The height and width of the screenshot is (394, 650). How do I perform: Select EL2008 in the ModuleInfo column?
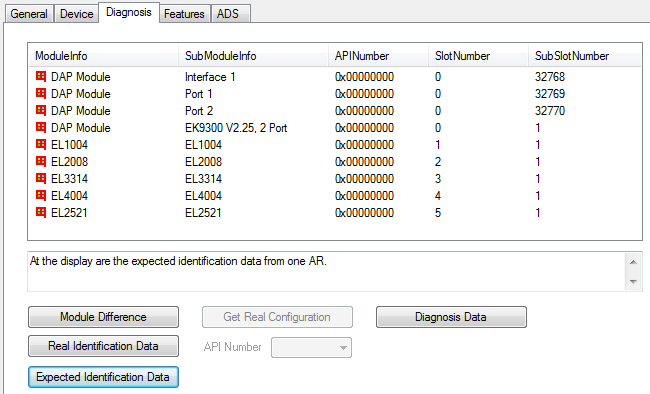tap(69, 162)
